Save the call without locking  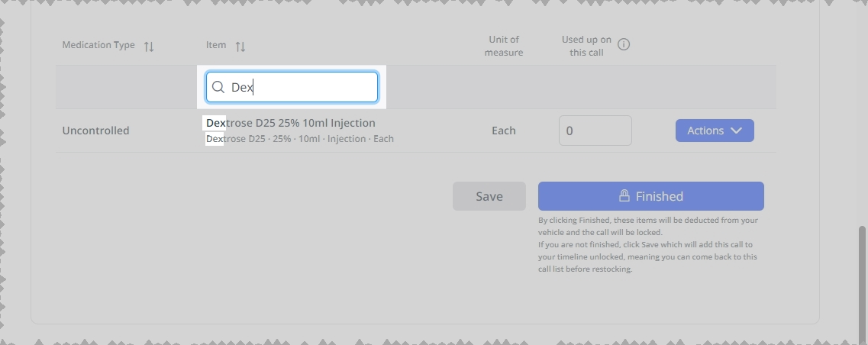pos(489,196)
